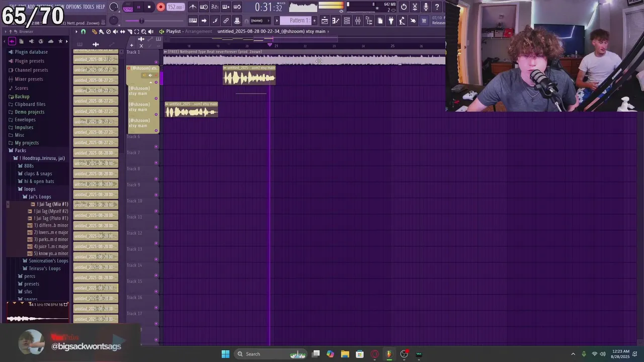Screen dimensions: 644x362
Task: Expand the Demo projects folder
Action: click(x=30, y=112)
